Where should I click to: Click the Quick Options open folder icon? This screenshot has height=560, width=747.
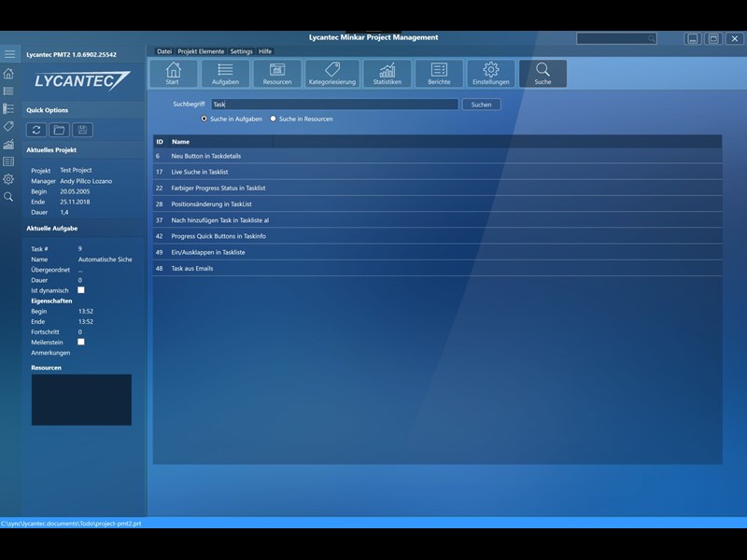click(x=59, y=130)
